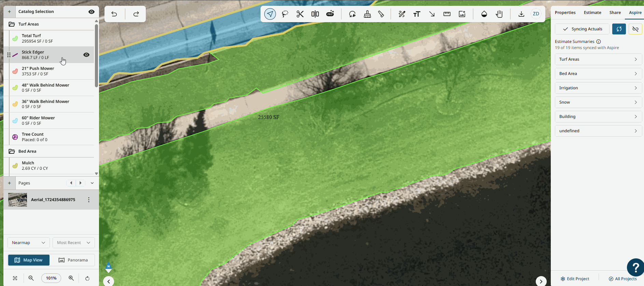Open the Properties tab
Screen dimensions: 644x286
coord(565,13)
